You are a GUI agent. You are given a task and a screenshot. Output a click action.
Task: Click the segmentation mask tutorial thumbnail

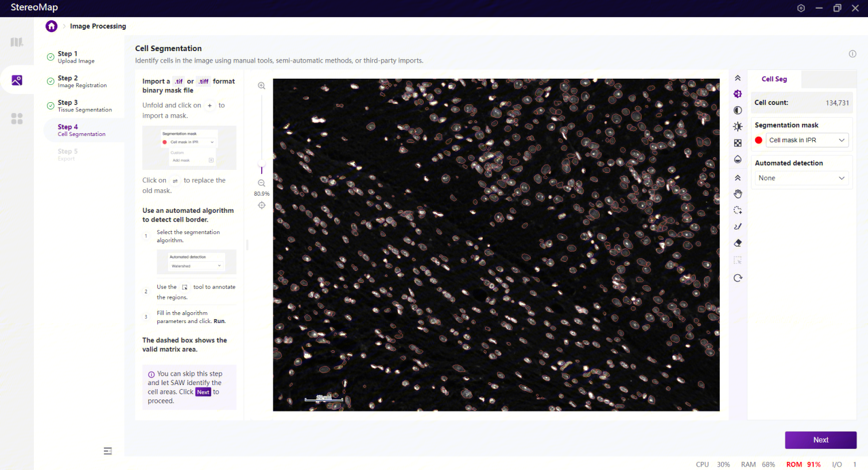[189, 147]
